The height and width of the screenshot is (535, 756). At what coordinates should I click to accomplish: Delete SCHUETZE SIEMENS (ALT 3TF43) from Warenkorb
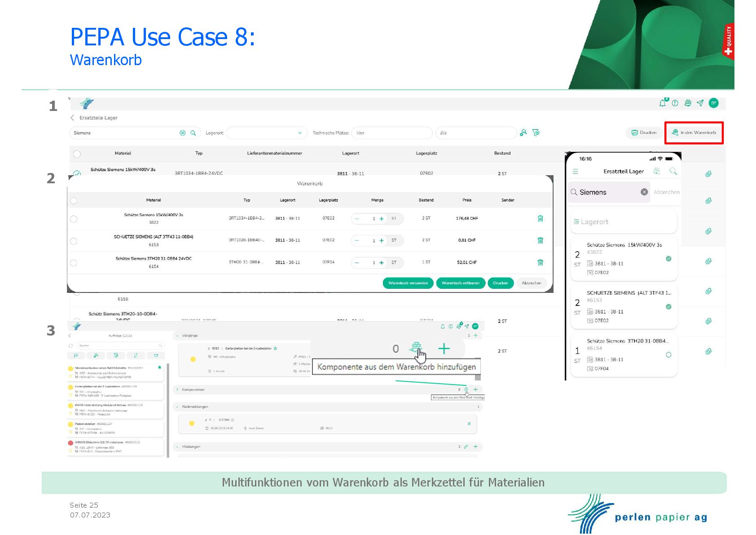tap(540, 240)
